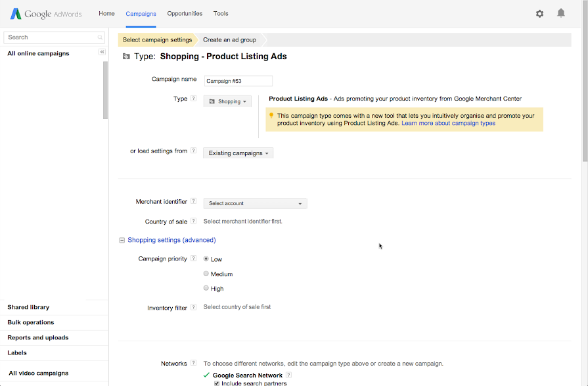Viewport: 588px width, 386px height.
Task: Open the Campaigns tab
Action: (141, 14)
